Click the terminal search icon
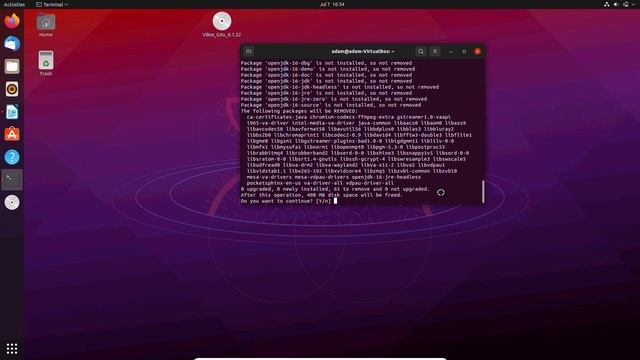Screen dimensions: 640x360 [421, 51]
